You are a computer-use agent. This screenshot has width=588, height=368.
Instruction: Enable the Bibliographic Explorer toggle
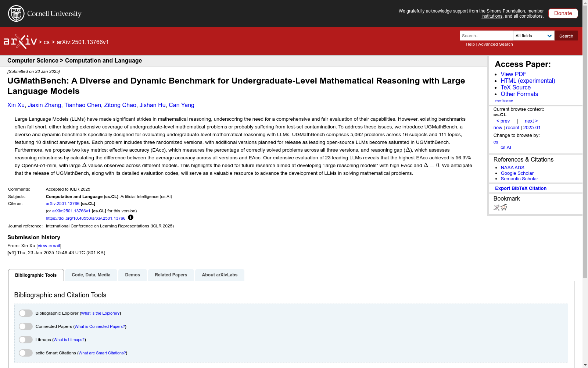26,313
